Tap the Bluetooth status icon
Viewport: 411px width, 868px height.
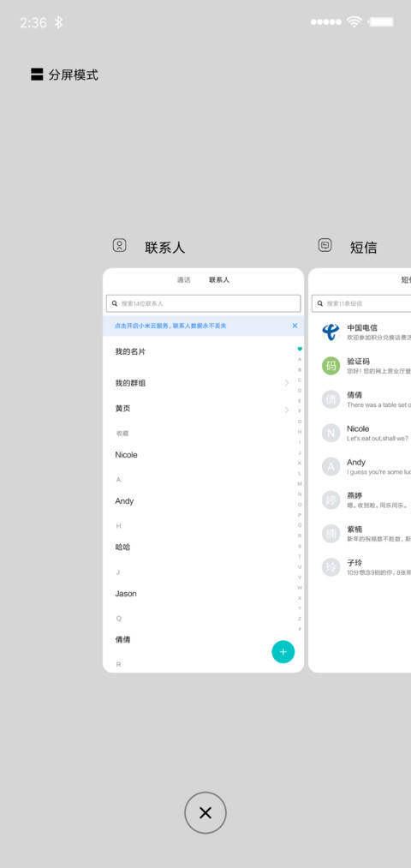[x=58, y=22]
